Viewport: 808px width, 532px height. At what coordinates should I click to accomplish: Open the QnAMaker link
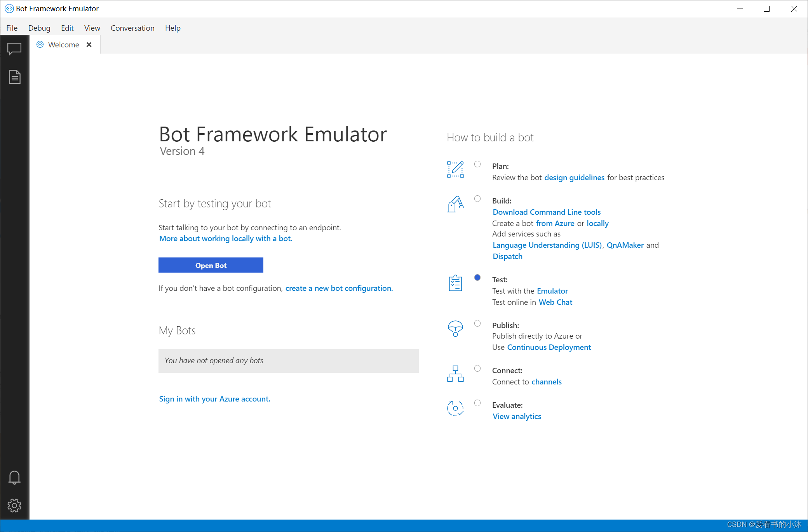[625, 245]
